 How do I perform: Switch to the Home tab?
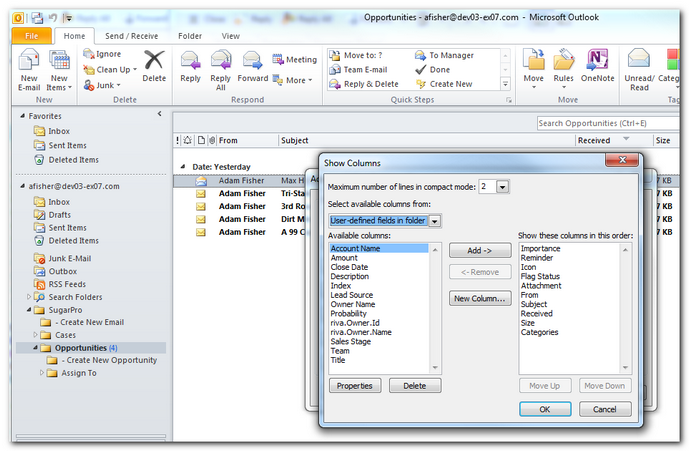coord(74,36)
